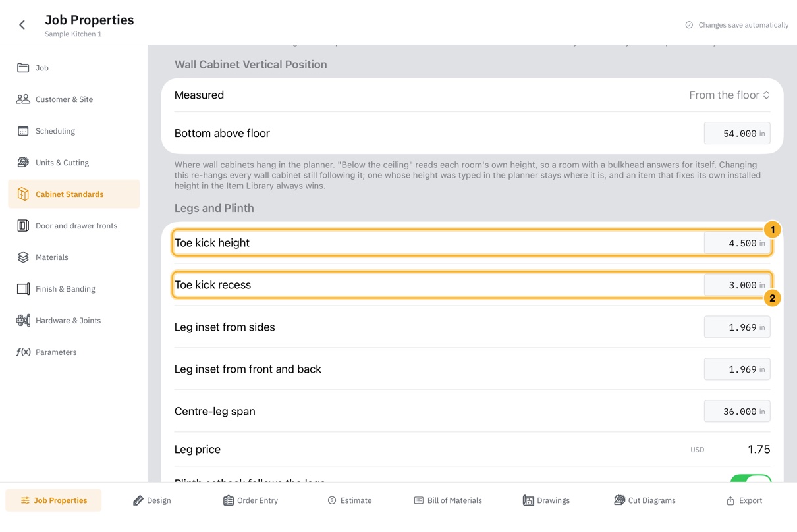The width and height of the screenshot is (797, 532).
Task: Switch to the Drawings tab
Action: [546, 500]
